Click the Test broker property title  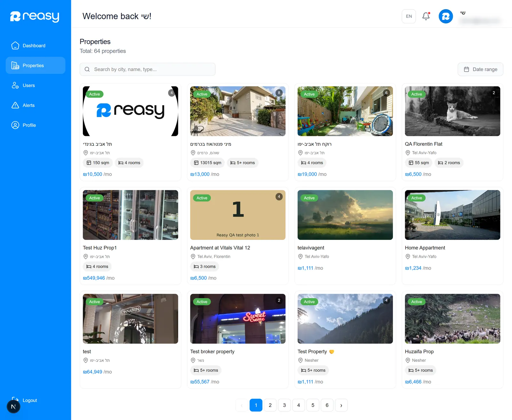pos(212,352)
